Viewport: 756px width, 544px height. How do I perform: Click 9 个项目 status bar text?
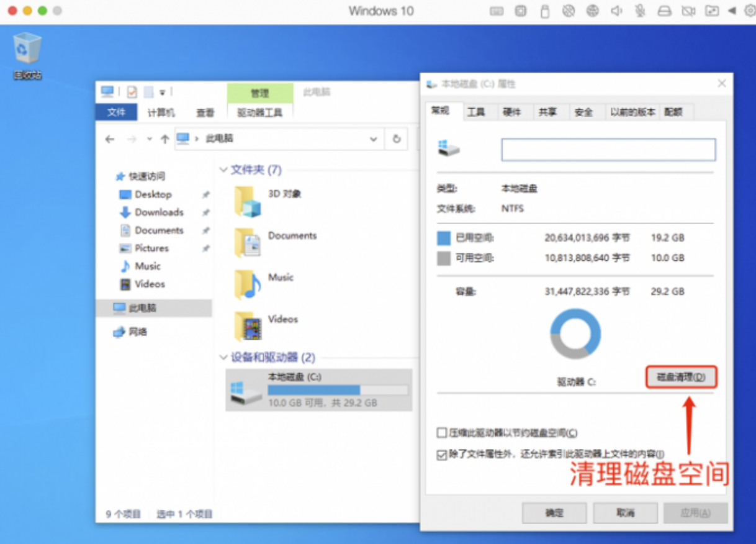[123, 514]
